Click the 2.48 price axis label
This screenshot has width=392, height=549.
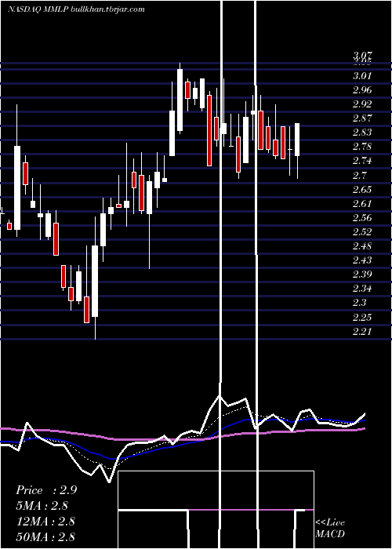pos(362,246)
